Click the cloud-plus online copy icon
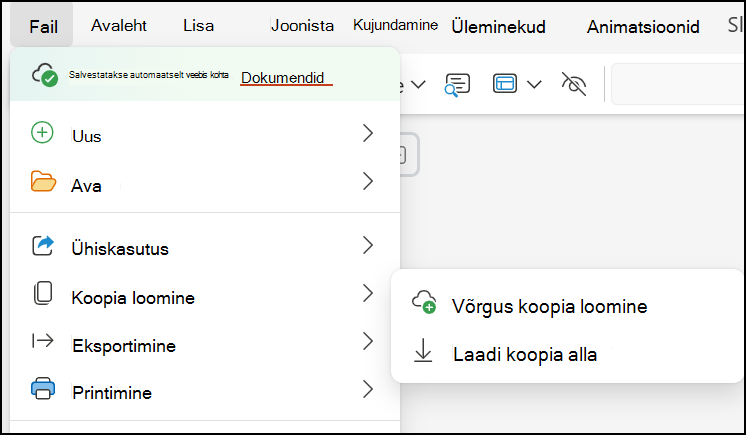This screenshot has height=435, width=746. [x=424, y=303]
